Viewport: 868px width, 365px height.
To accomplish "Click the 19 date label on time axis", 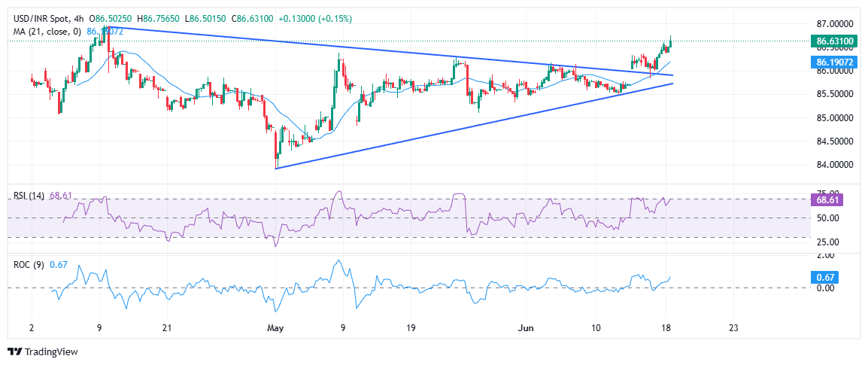I will point(410,327).
